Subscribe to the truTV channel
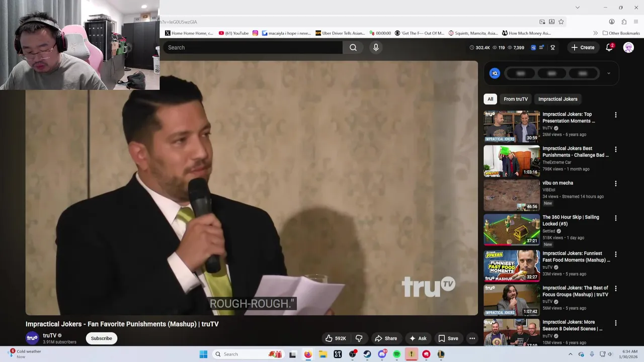 point(101,338)
